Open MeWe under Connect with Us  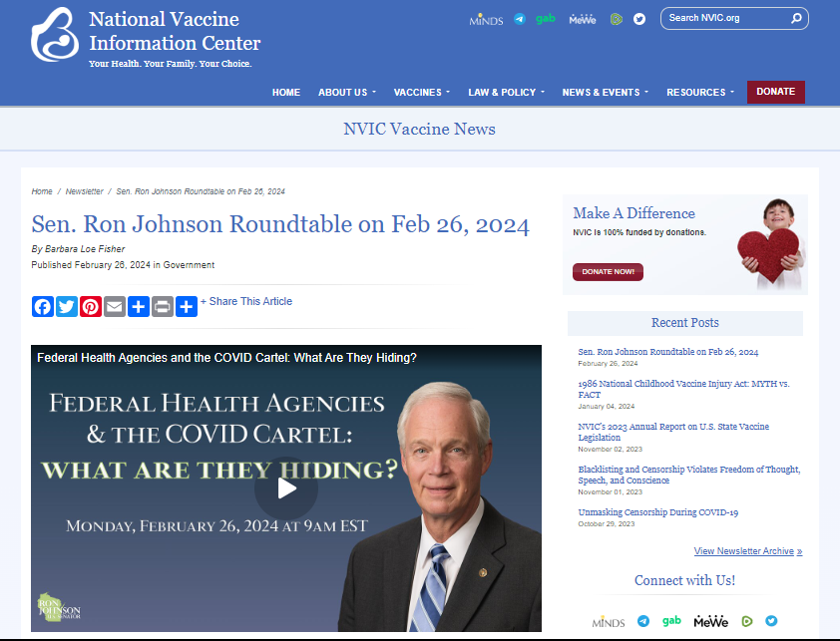click(x=711, y=621)
